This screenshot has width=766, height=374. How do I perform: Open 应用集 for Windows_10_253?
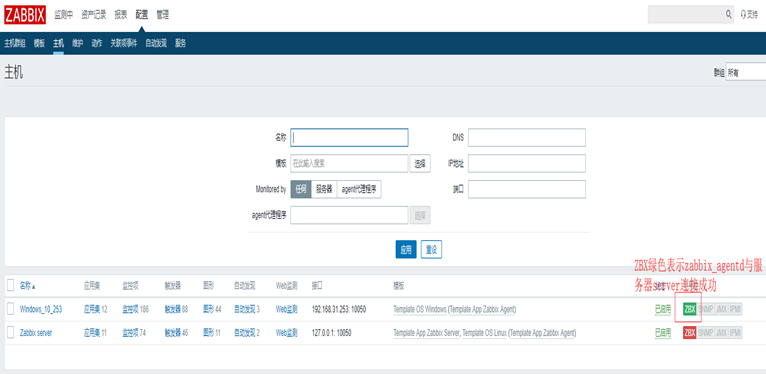pyautogui.click(x=92, y=309)
